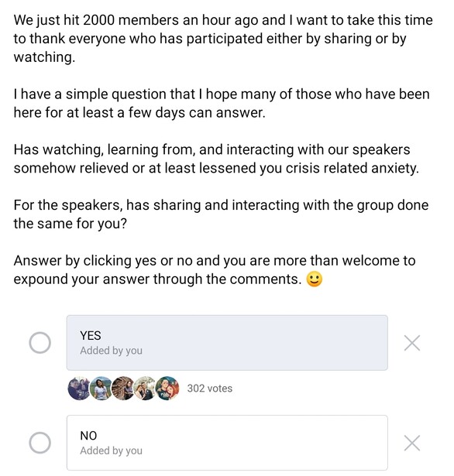Remove the NO poll option with X

[412, 443]
